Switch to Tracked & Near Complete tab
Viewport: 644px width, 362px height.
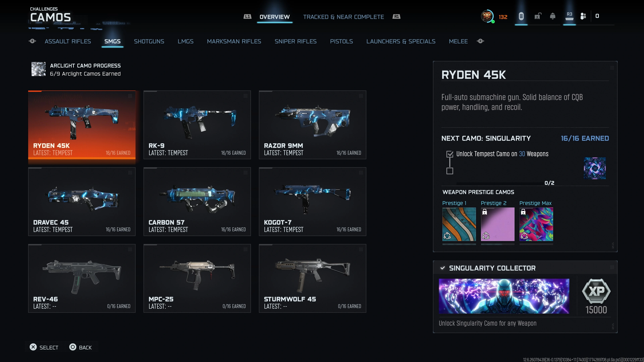(x=343, y=17)
